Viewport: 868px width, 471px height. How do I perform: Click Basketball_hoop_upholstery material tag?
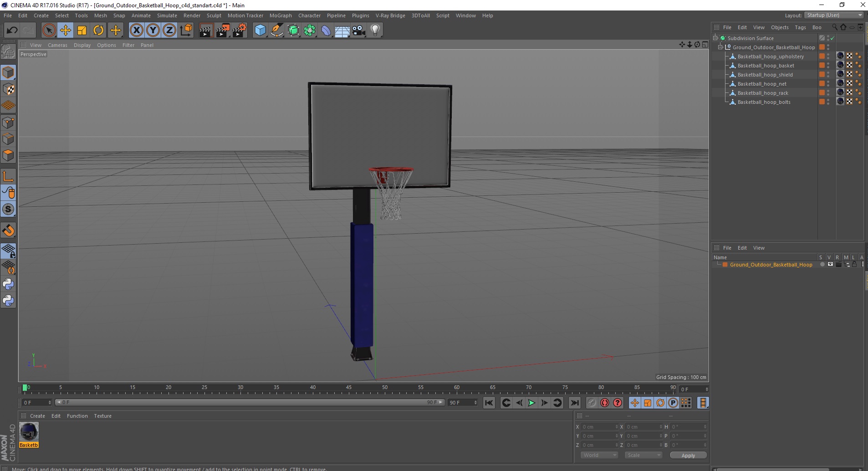coord(840,56)
